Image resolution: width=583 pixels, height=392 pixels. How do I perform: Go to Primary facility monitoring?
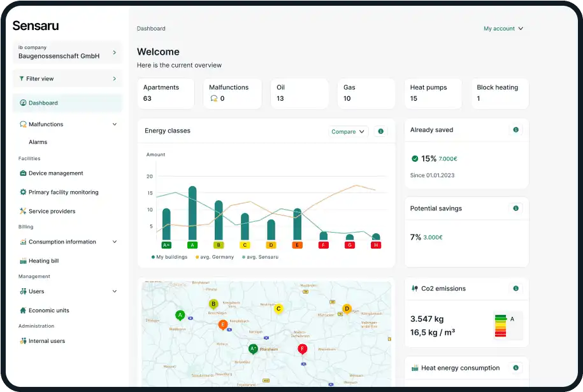point(64,192)
